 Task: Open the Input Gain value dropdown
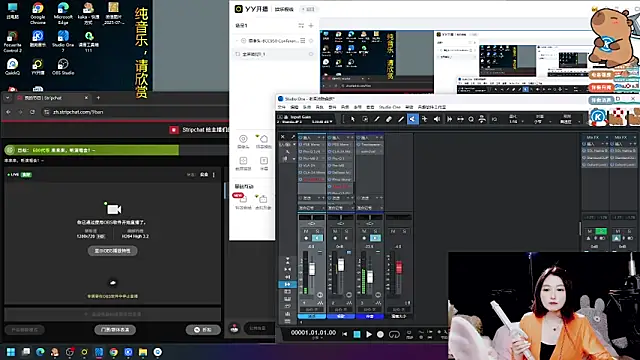click(322, 122)
